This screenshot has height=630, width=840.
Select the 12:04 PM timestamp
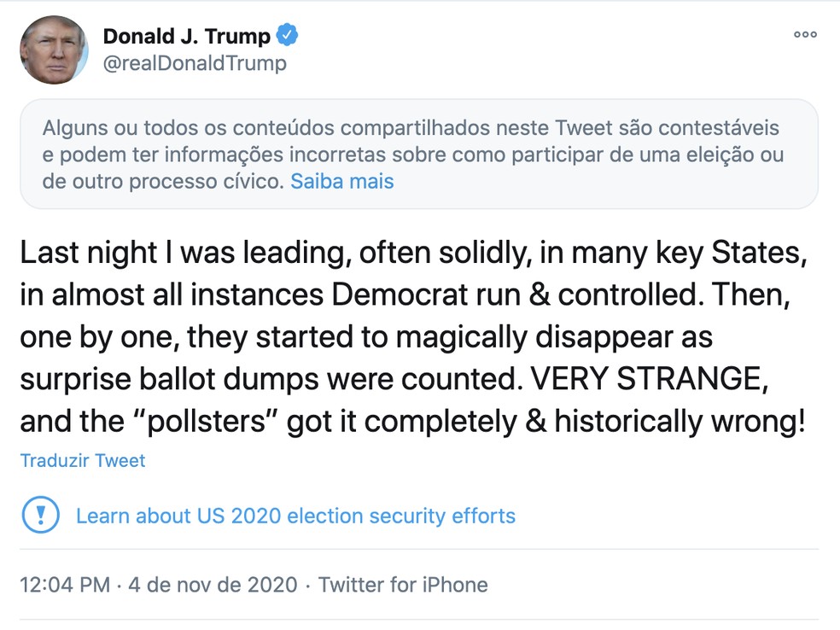[x=65, y=585]
